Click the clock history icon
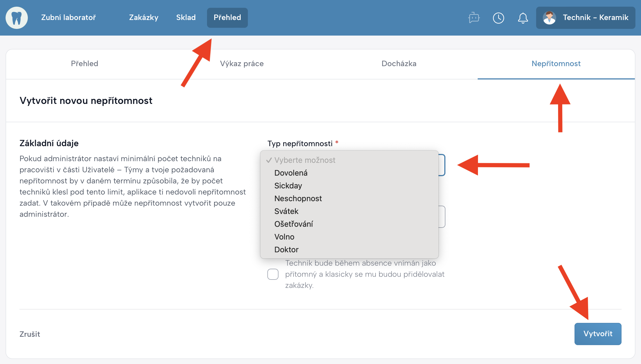This screenshot has height=364, width=641. pyautogui.click(x=498, y=18)
